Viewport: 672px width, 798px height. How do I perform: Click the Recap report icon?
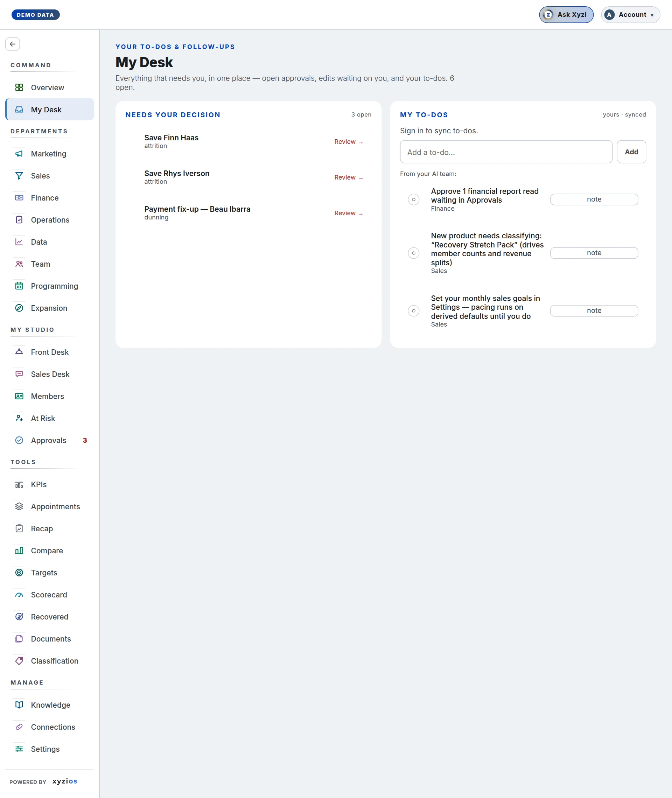[19, 529]
